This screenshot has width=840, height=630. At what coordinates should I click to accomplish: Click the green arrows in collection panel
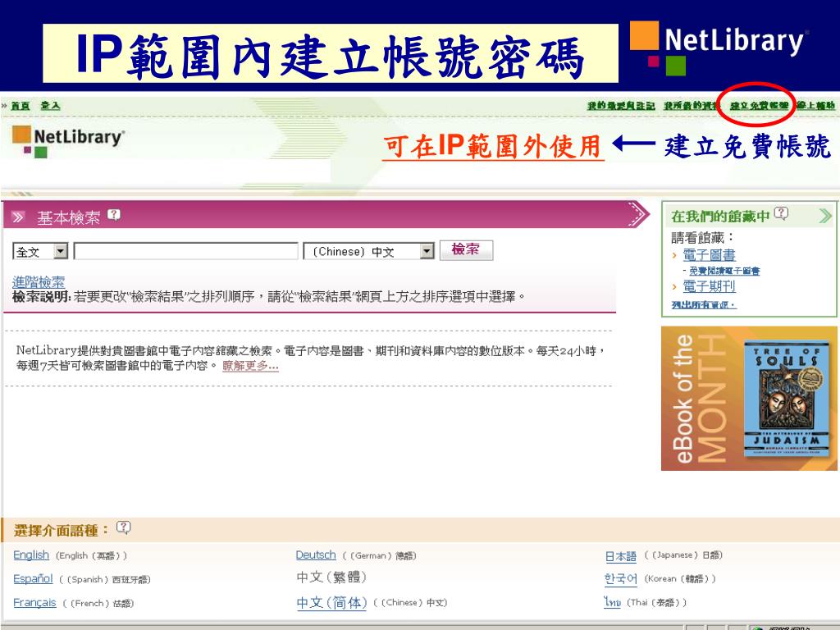825,216
